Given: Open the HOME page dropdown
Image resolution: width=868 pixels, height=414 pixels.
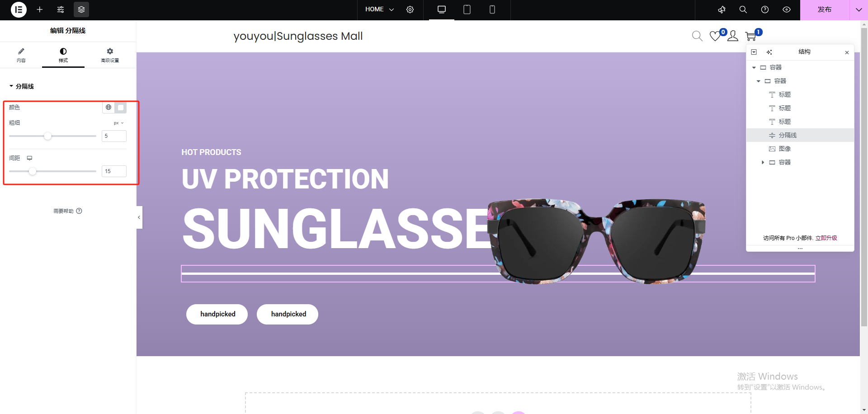Looking at the screenshot, I should [379, 9].
